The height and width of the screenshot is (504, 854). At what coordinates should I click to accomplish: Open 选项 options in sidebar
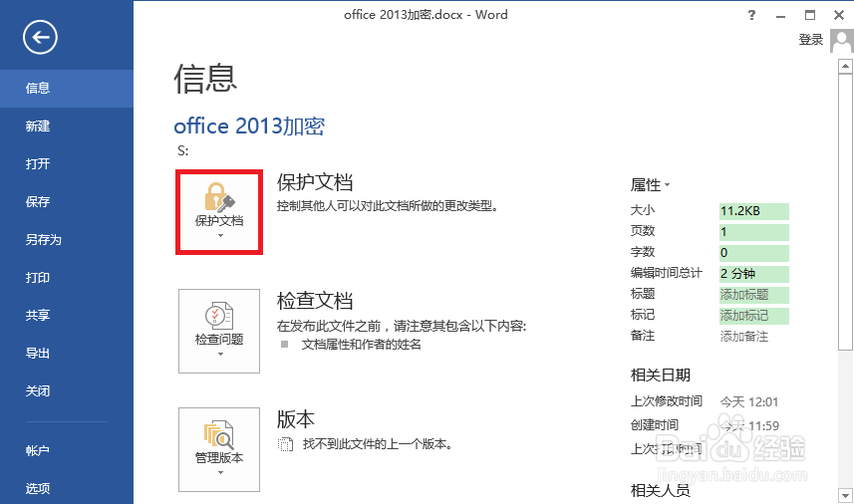(x=67, y=488)
